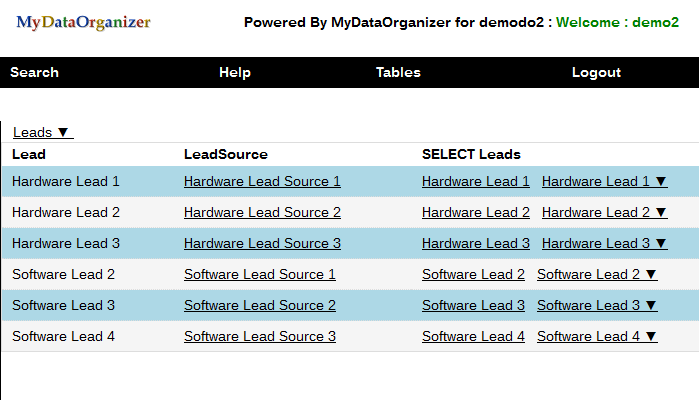Expand the Hardware Lead 3 dropdown arrow
The width and height of the screenshot is (699, 400).
pyautogui.click(x=660, y=244)
